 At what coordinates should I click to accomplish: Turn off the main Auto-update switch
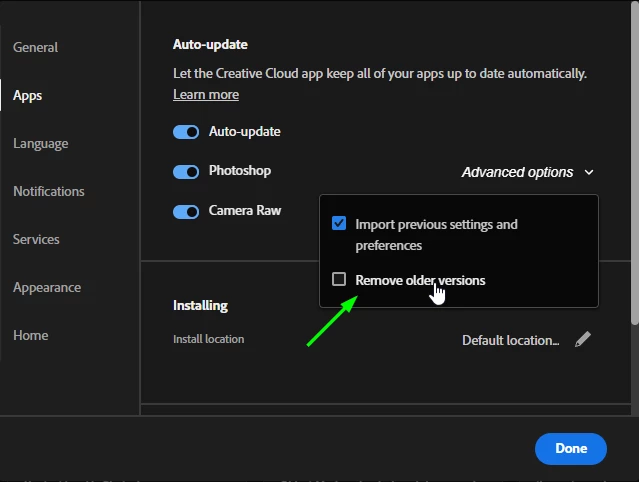[x=186, y=132]
